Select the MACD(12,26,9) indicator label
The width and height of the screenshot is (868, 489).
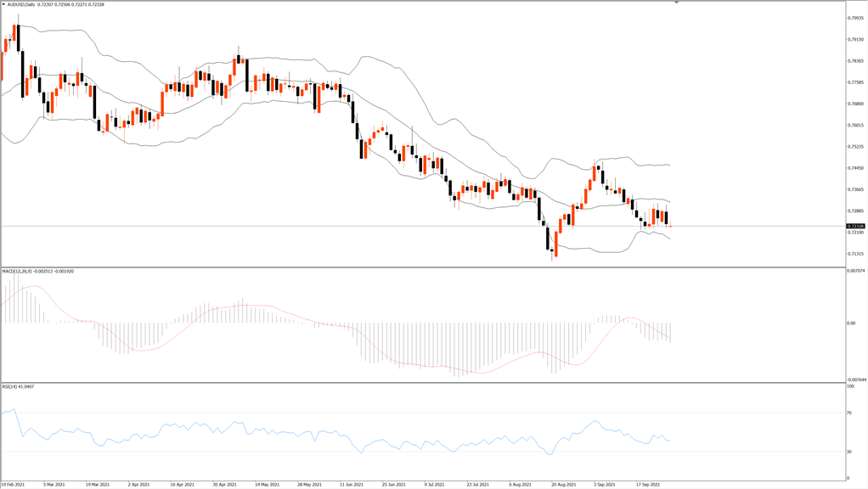[18, 271]
